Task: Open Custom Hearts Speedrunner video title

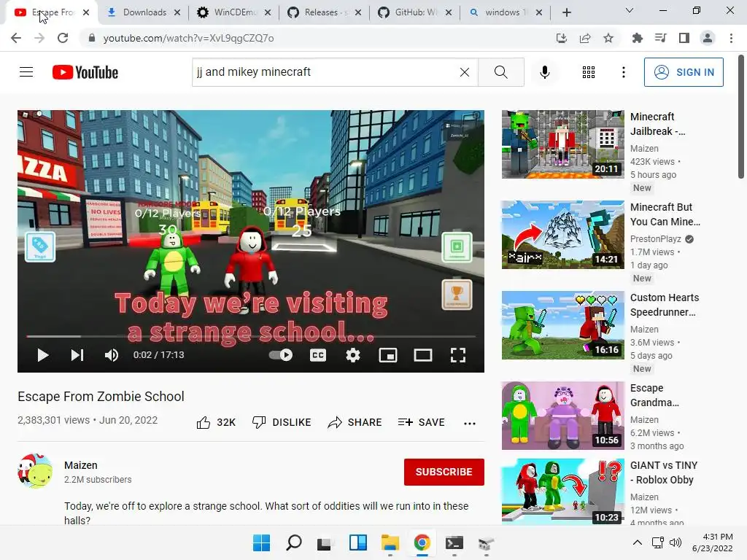Action: 665,305
